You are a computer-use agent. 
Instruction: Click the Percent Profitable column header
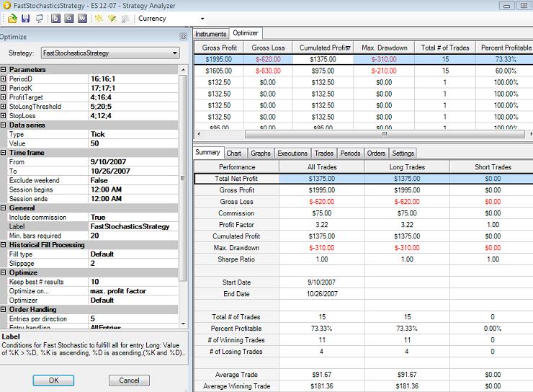(505, 48)
